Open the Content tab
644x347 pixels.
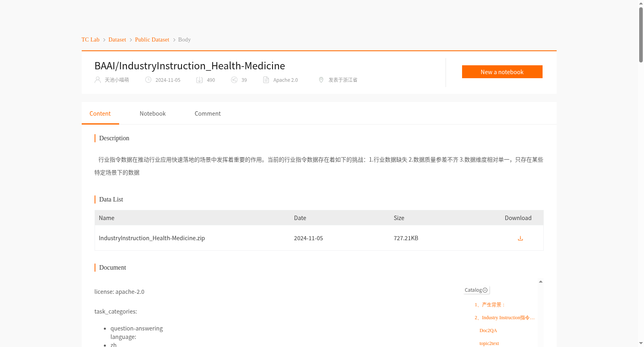click(100, 114)
